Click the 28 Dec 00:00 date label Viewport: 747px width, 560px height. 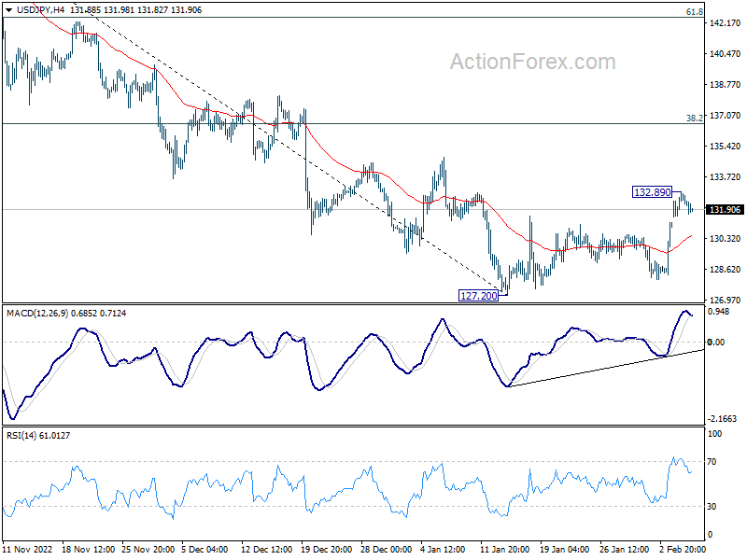tap(387, 550)
